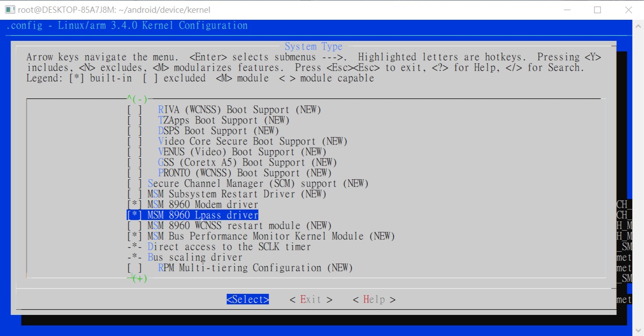The width and height of the screenshot is (644, 336).
Task: Click the scrollbar down arrow
Action: click(638, 330)
